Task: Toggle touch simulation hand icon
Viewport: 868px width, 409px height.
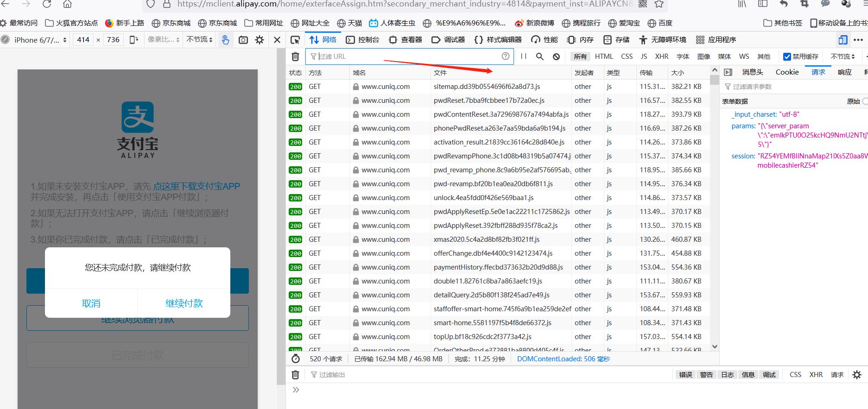Action: click(x=225, y=40)
